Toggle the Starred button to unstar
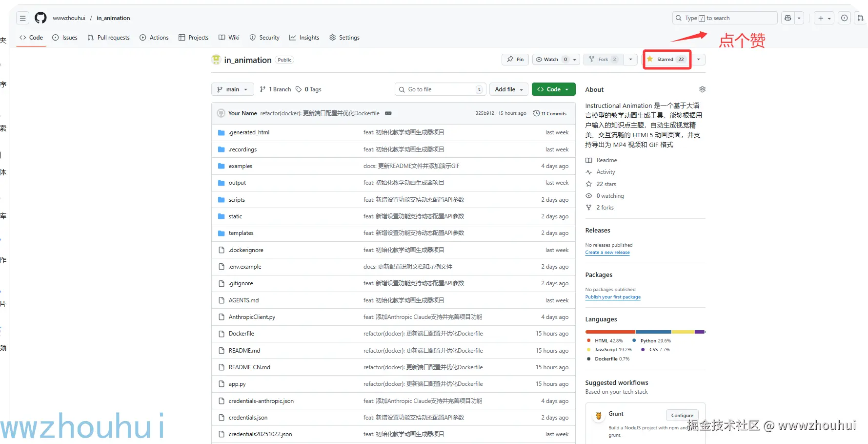 (x=666, y=60)
